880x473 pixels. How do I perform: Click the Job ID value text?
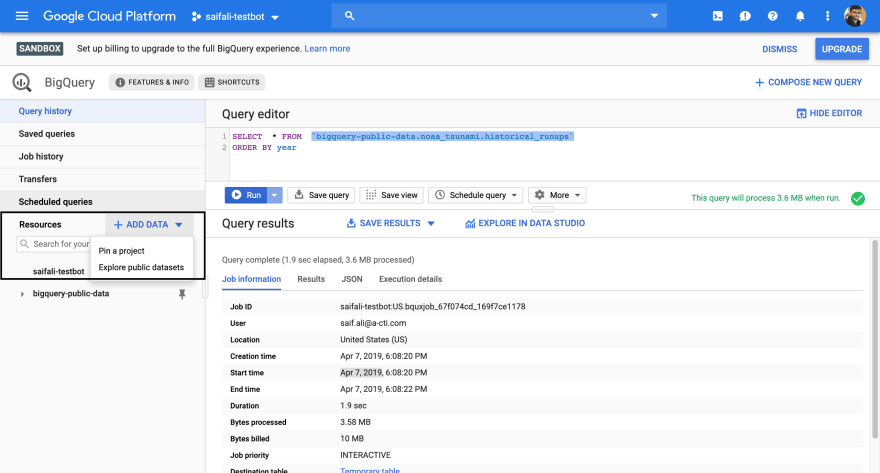[433, 307]
